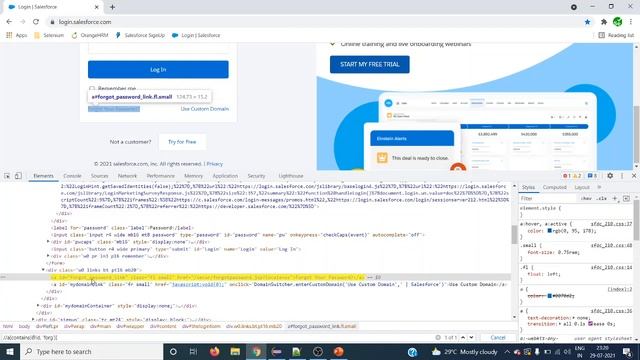Open the Apps bookmark shortcut
Viewport: 640px width, 360px height.
pyautogui.click(x=16, y=36)
